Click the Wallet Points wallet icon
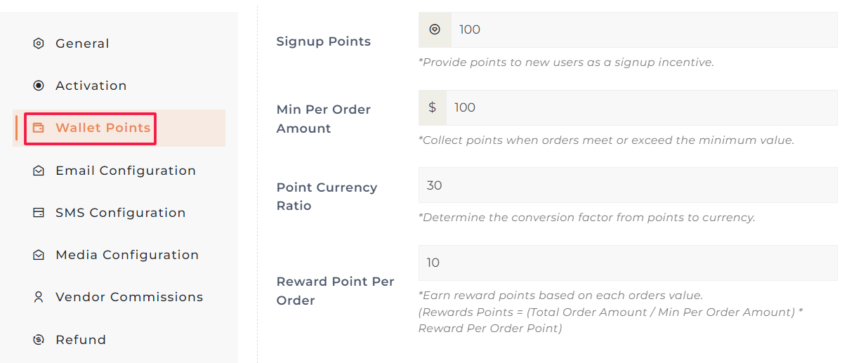Viewport: 868px width, 363px height. tap(39, 128)
